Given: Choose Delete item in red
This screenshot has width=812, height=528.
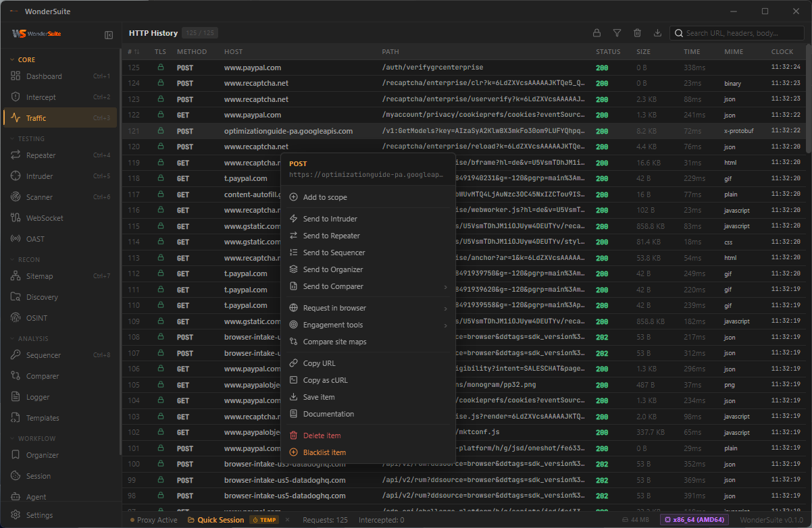Looking at the screenshot, I should (368, 435).
